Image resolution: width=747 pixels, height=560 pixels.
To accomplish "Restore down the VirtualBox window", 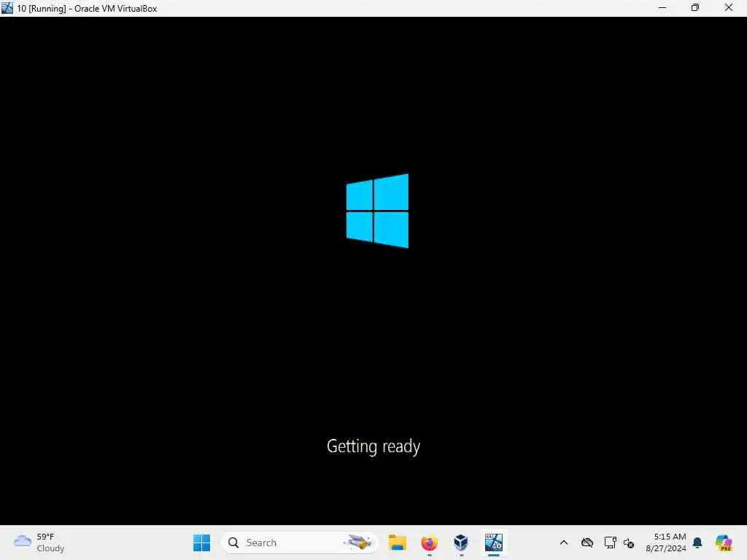I will [695, 8].
